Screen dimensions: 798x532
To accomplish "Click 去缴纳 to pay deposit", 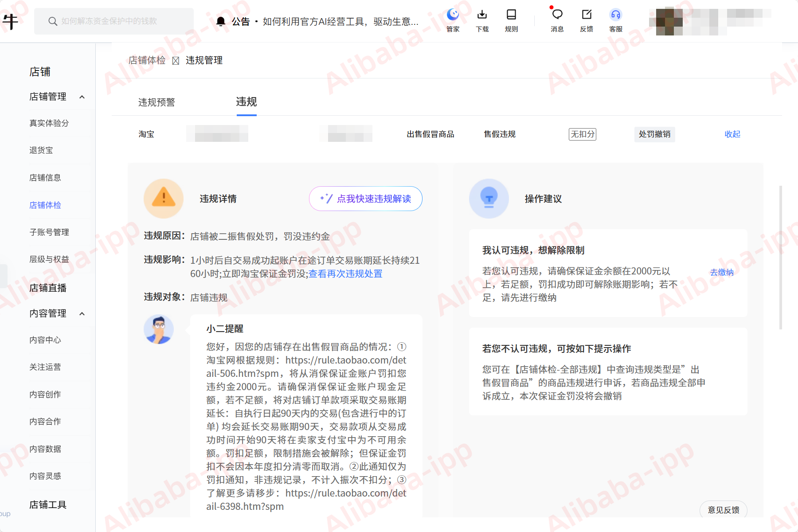I will pos(722,272).
